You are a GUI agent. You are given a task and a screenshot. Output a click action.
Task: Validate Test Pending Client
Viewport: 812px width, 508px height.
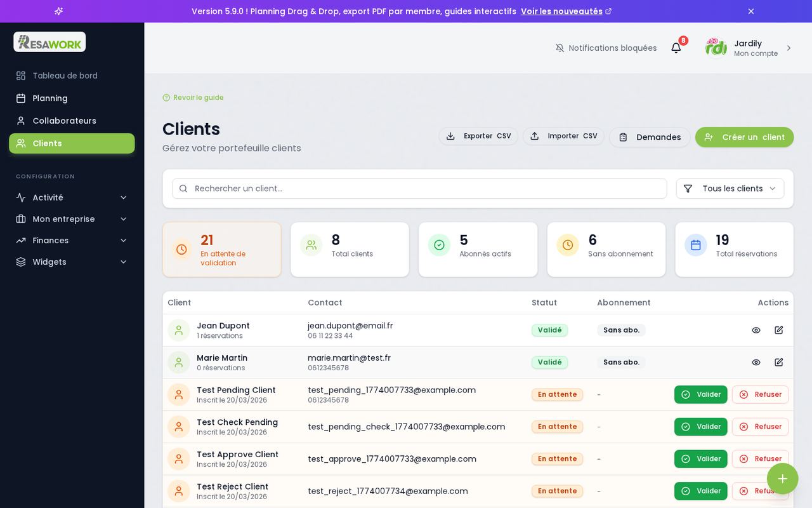click(700, 394)
